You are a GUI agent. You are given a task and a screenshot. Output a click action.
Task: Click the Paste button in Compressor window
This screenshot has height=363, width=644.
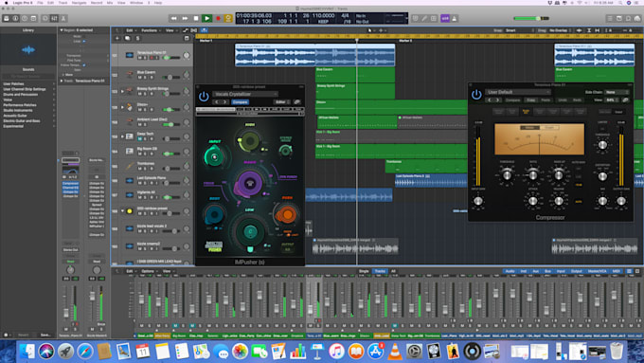[x=546, y=100]
